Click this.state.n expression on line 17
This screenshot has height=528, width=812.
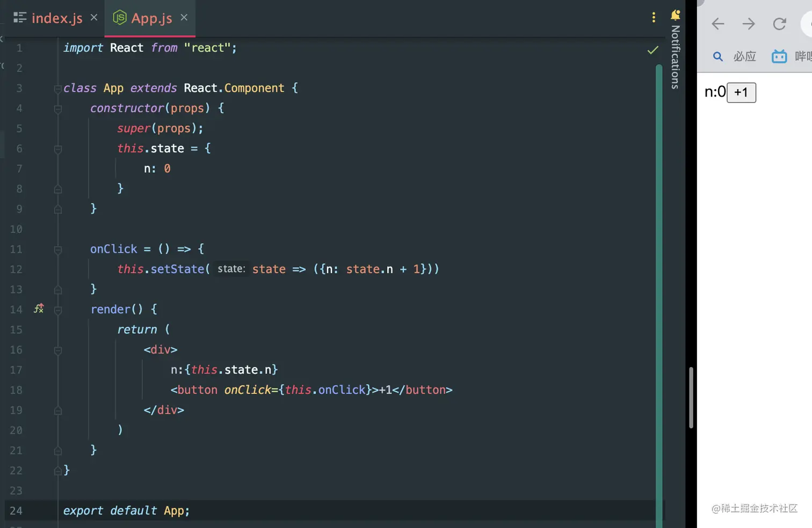[231, 370]
